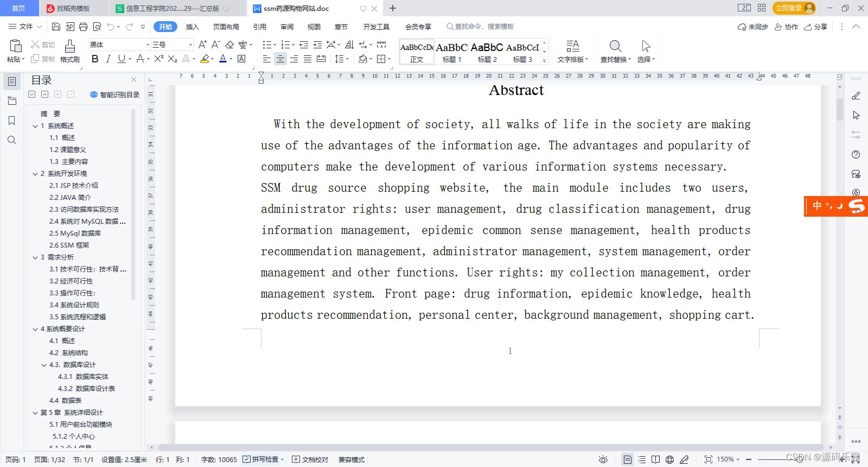Screen dimensions: 868x467
Task: Open the 引用 (References) ribbon tab
Action: point(260,27)
